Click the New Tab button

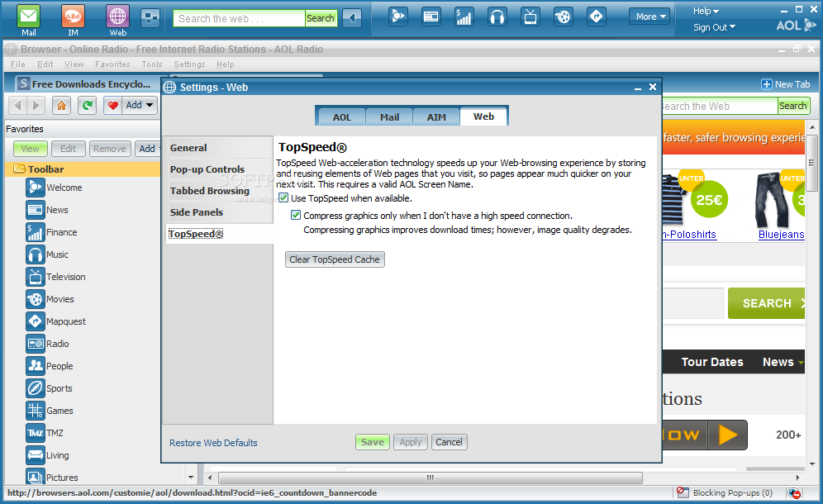pos(786,84)
